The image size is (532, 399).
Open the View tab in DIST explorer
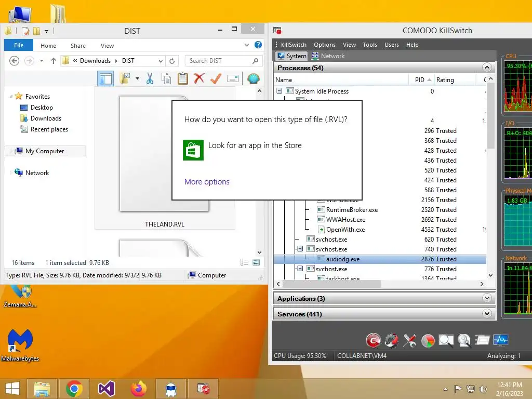(x=107, y=46)
